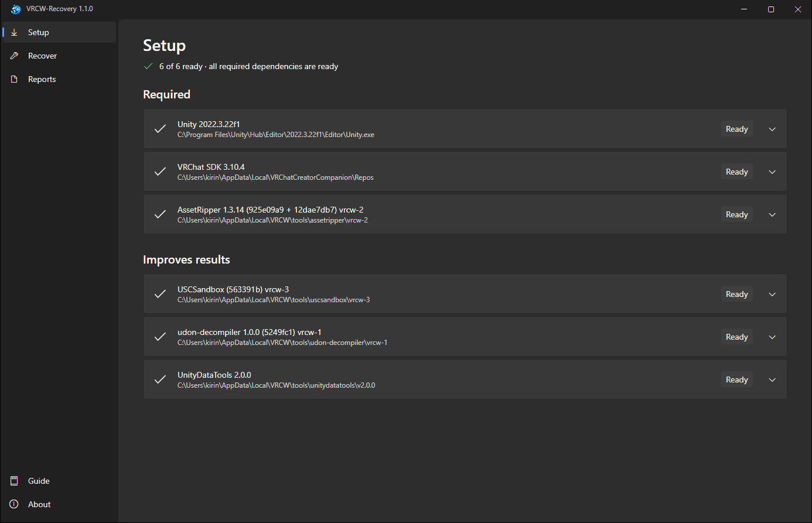Open the Reports section

59,79
